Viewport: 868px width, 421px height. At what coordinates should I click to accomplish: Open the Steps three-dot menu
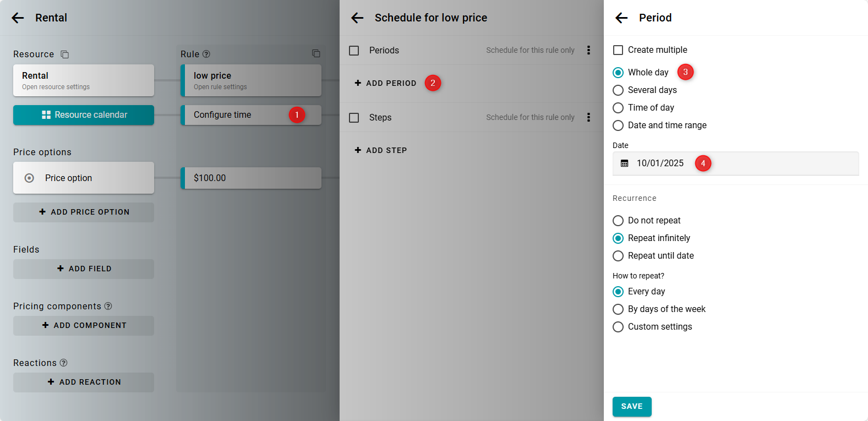point(588,117)
